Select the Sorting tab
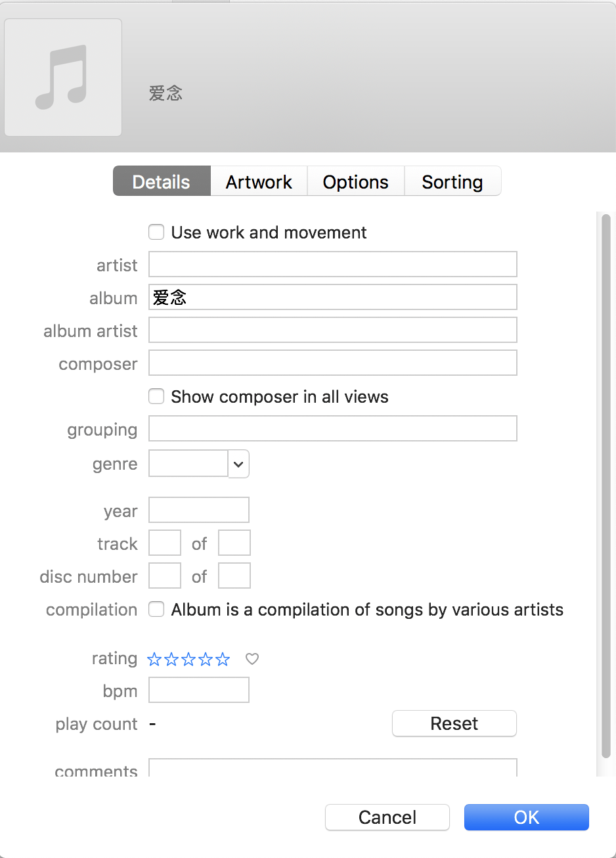The height and width of the screenshot is (858, 616). [452, 182]
